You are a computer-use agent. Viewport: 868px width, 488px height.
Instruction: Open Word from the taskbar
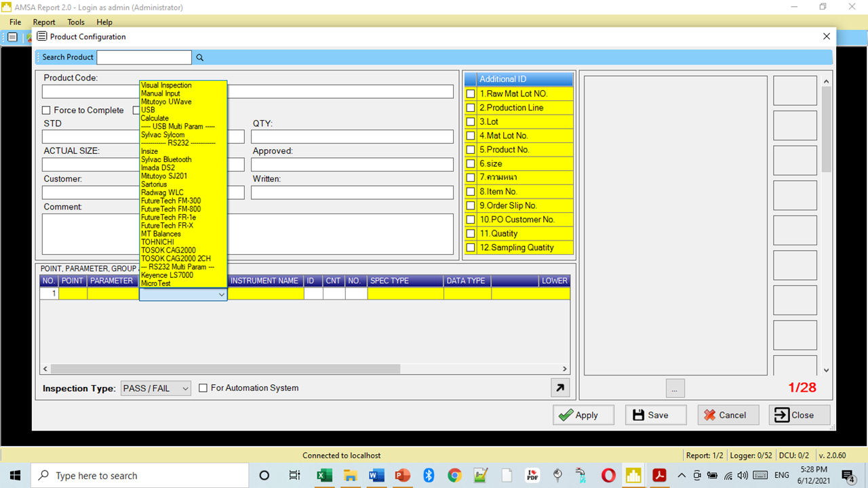coord(376,475)
